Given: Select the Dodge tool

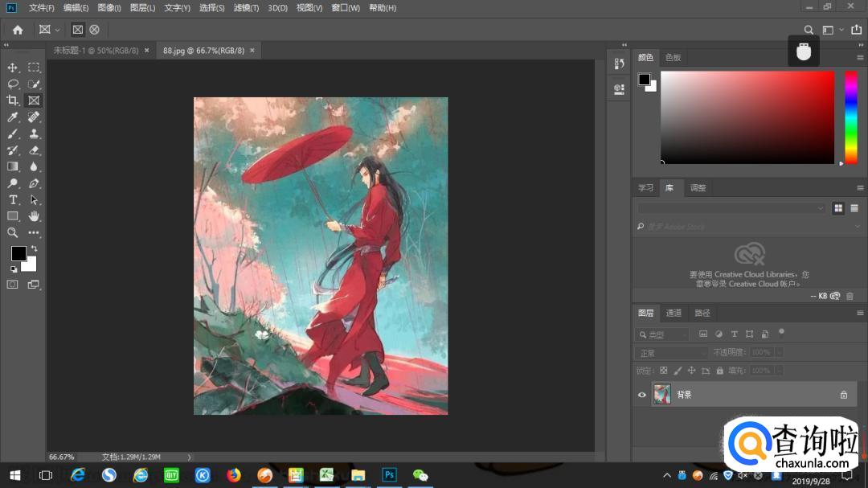Looking at the screenshot, I should coord(12,183).
